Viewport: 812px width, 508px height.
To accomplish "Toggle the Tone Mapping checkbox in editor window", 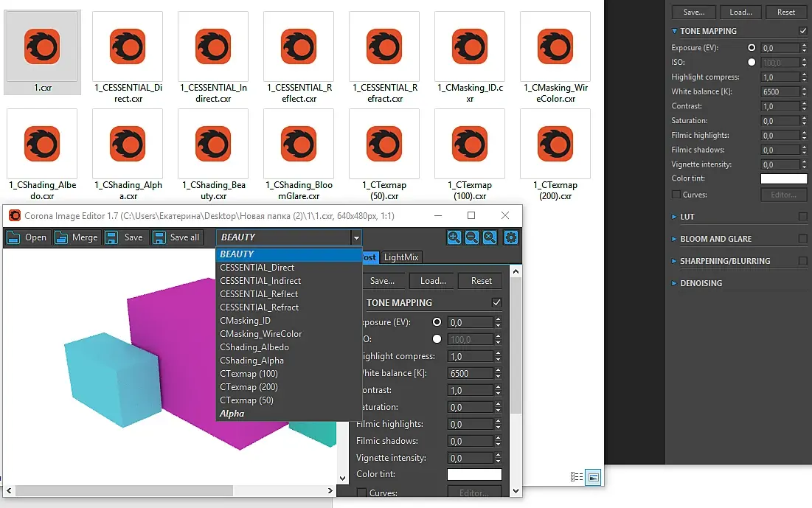I will point(496,302).
